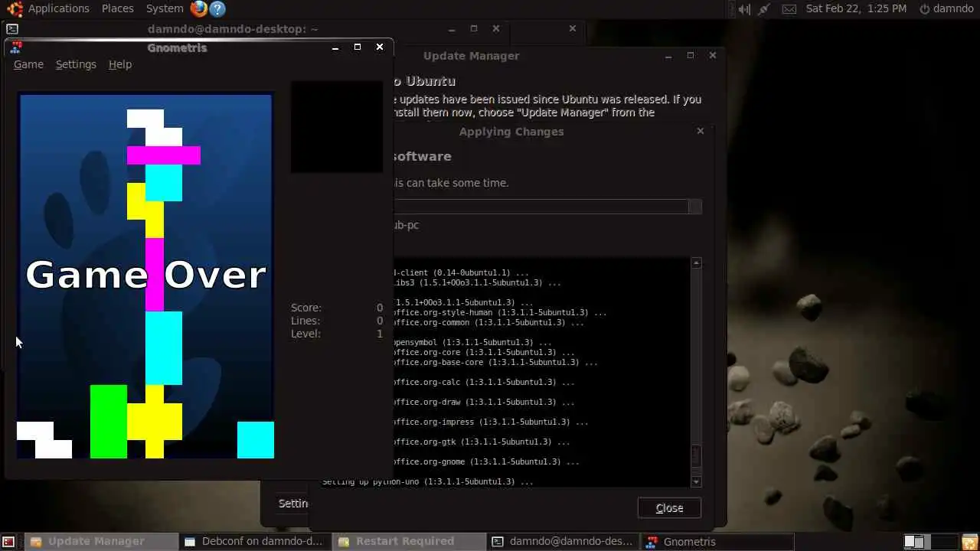Open the Applications menu in top panel
Screen dimensions: 980x551
tap(59, 8)
